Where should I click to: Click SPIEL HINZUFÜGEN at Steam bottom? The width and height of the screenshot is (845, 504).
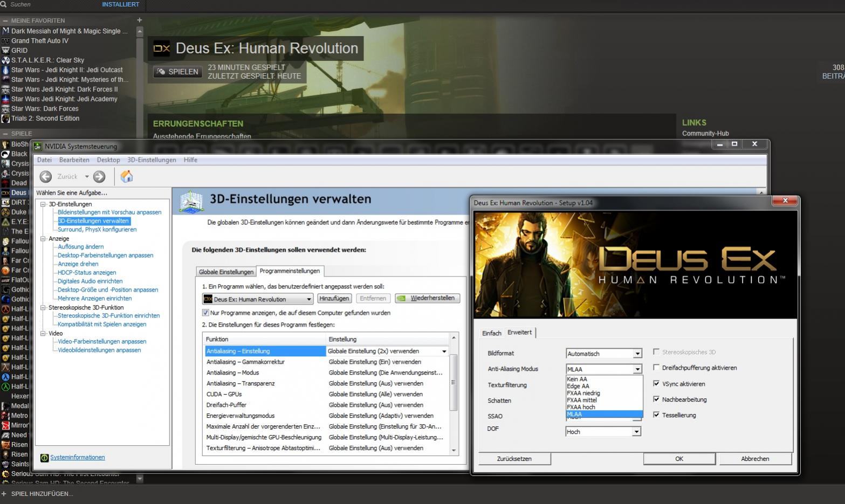pos(42,494)
